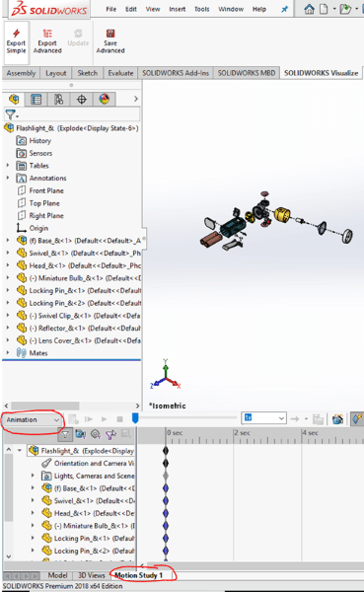Click the Export Simple icon
Image resolution: width=364 pixels, height=592 pixels.
(16, 41)
